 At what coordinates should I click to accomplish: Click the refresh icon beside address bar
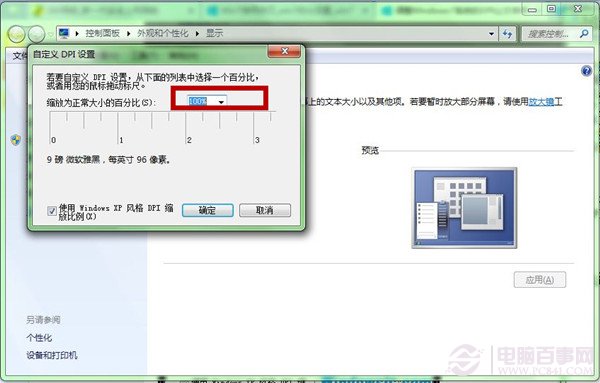[x=508, y=34]
